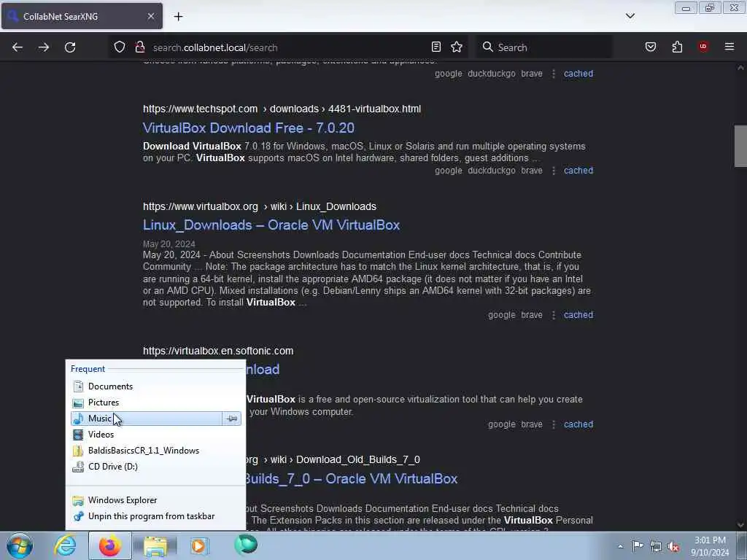
Task: Open Pictures from the jump list
Action: tap(155, 402)
